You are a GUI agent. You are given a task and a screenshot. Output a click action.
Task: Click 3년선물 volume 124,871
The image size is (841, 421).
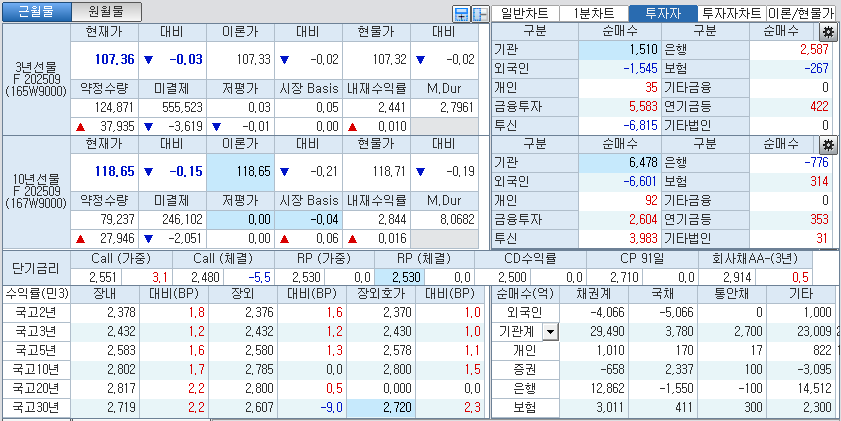116,107
